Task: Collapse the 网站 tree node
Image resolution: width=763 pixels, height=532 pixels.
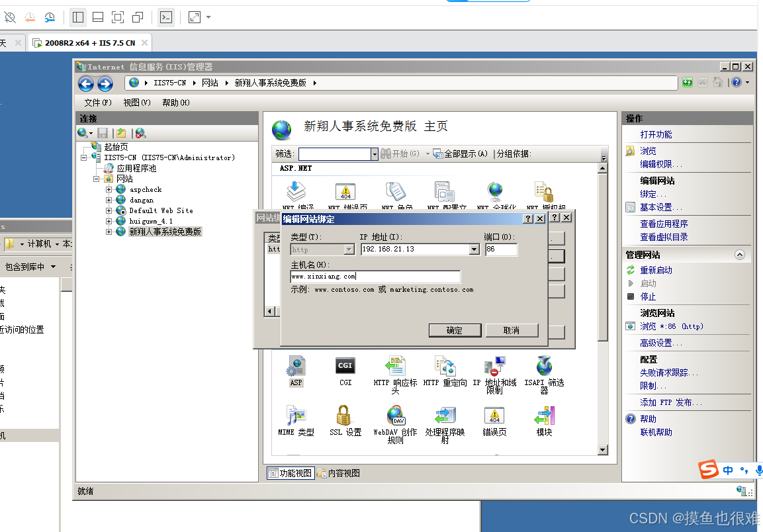Action: tap(96, 179)
